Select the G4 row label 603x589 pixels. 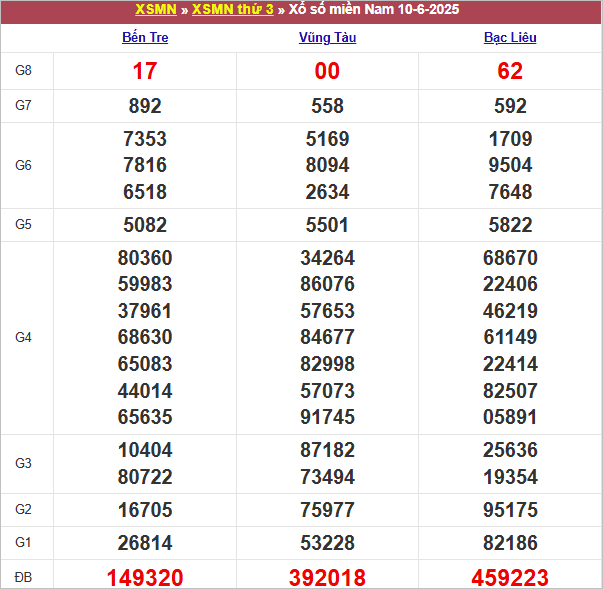23,337
